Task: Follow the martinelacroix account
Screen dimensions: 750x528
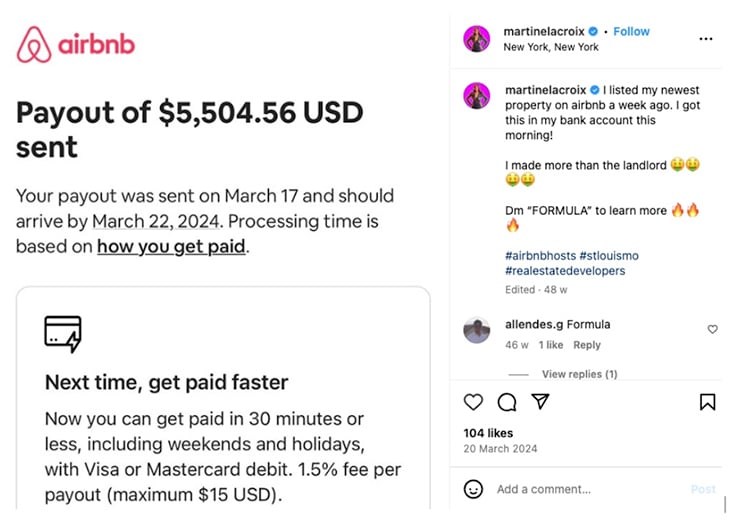Action: (631, 32)
